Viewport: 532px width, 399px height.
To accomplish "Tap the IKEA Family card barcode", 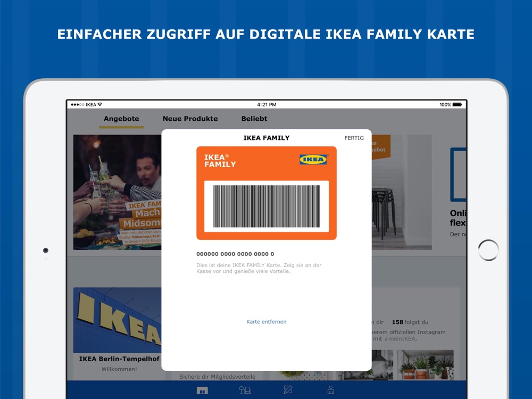I will [267, 206].
